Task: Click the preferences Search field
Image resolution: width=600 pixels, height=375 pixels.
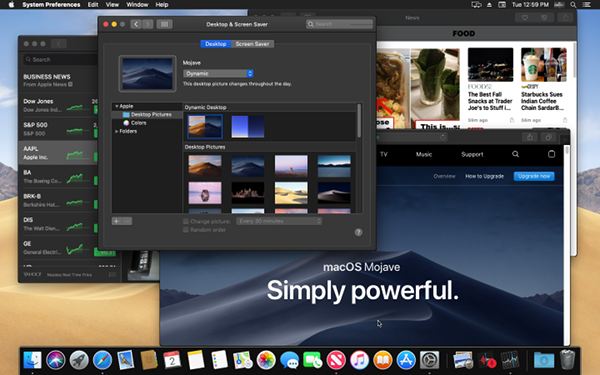Action: click(339, 24)
